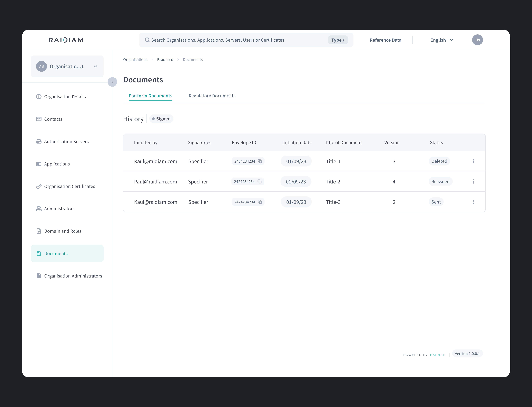Copy envelope ID in Paul's row
Viewport: 532px width, 407px height.
(260, 181)
